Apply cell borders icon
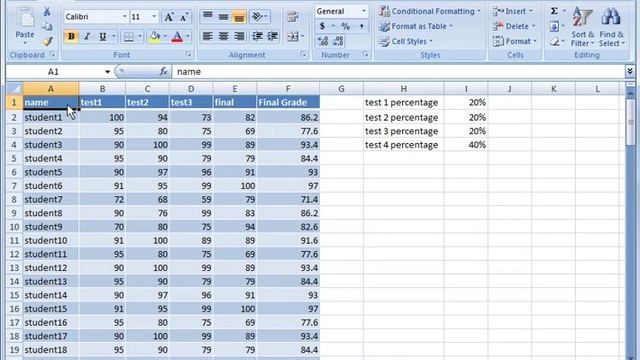 [129, 37]
